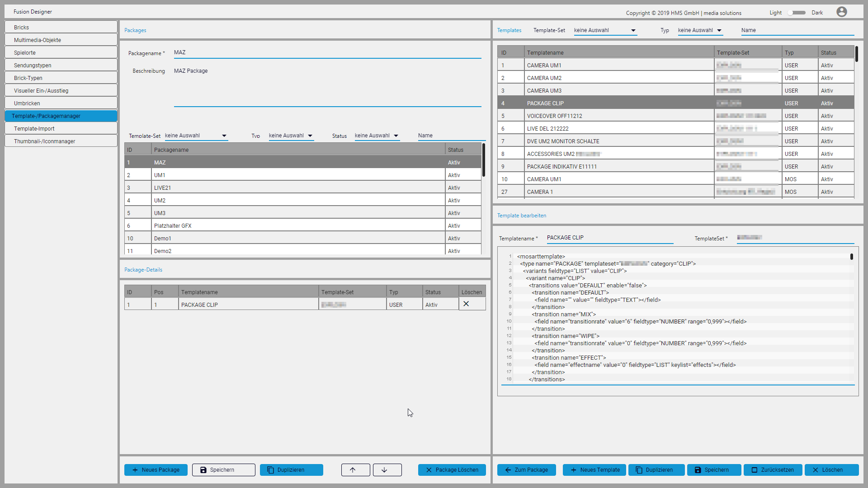
Task: Click Neues Package button
Action: tap(156, 470)
